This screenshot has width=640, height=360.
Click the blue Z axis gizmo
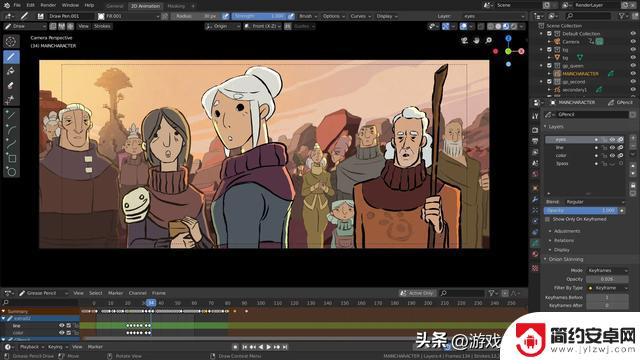[508, 38]
